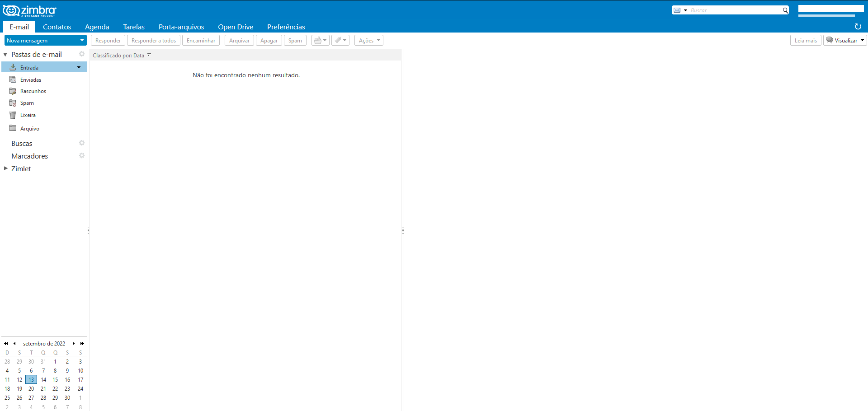
Task: Click the Responder a todos button
Action: coord(153,41)
